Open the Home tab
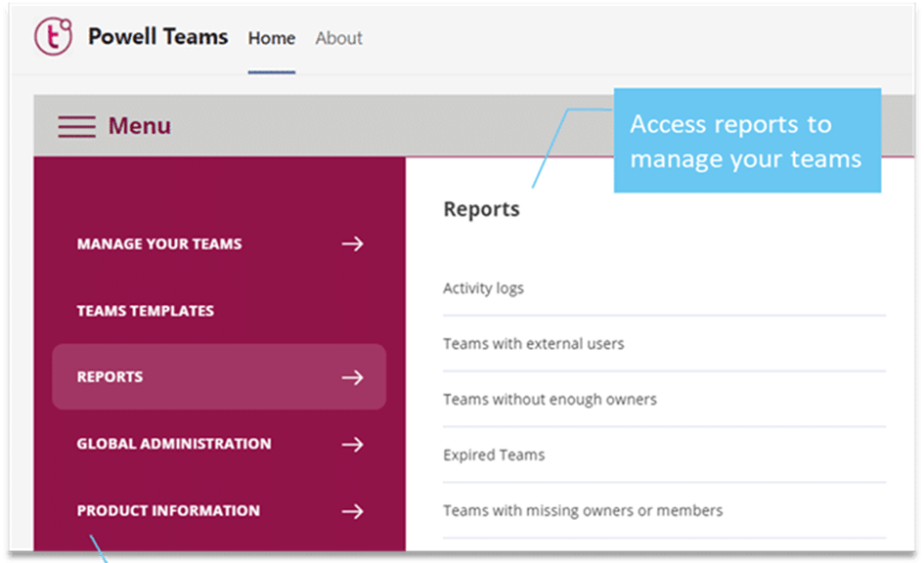The image size is (924, 563). (272, 38)
